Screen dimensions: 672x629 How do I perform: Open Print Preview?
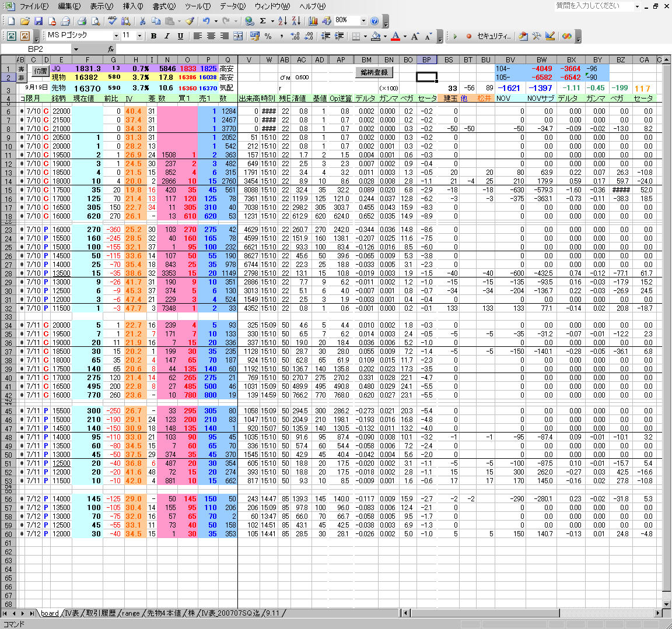[x=96, y=21]
